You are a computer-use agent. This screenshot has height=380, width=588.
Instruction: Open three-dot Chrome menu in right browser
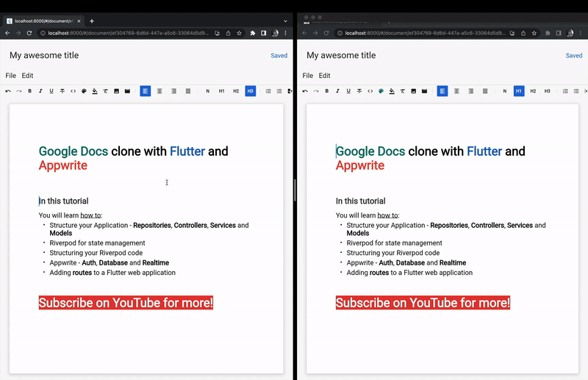click(x=581, y=33)
